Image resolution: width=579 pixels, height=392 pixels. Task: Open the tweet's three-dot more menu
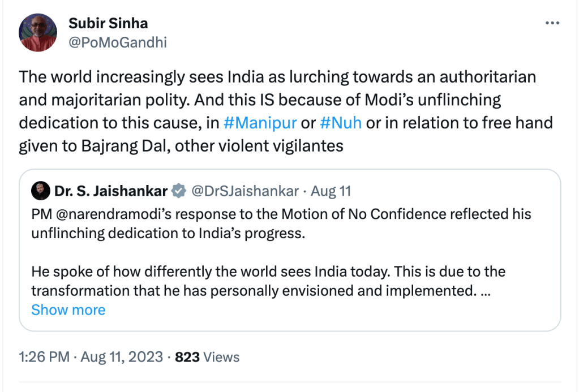[551, 23]
